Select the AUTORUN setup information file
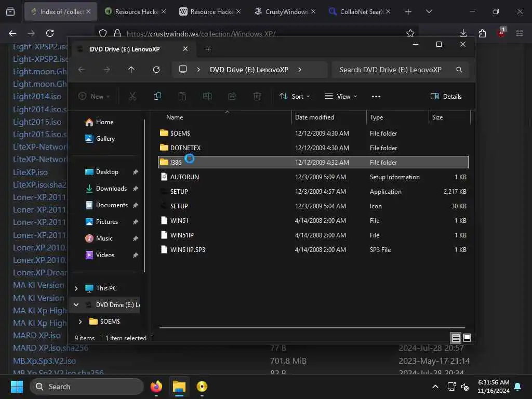This screenshot has width=532, height=399. tap(313, 177)
